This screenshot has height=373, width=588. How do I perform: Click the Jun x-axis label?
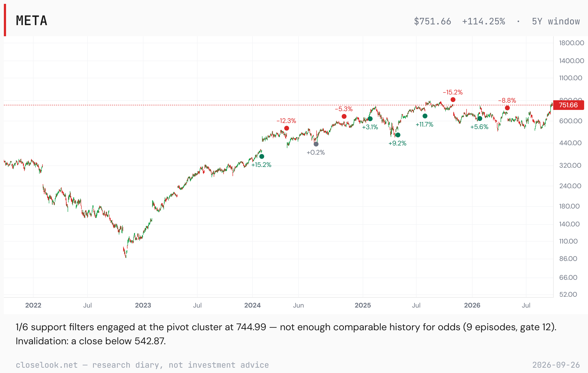298,305
